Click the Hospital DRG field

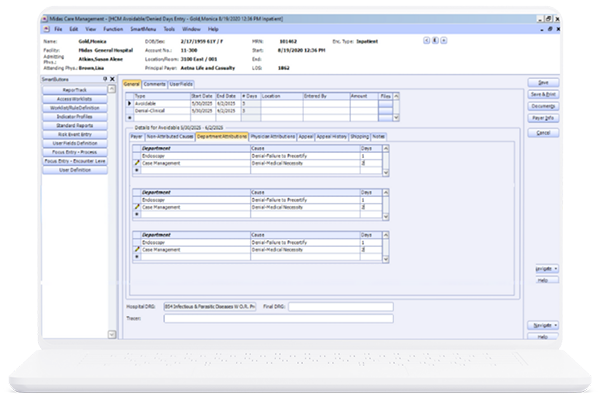[x=210, y=307]
